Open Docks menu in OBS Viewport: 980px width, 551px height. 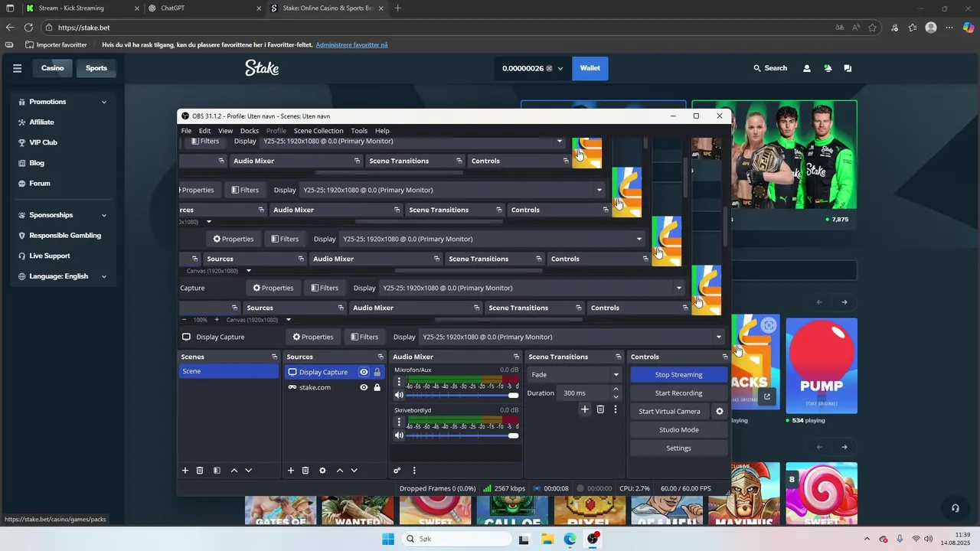(x=250, y=131)
